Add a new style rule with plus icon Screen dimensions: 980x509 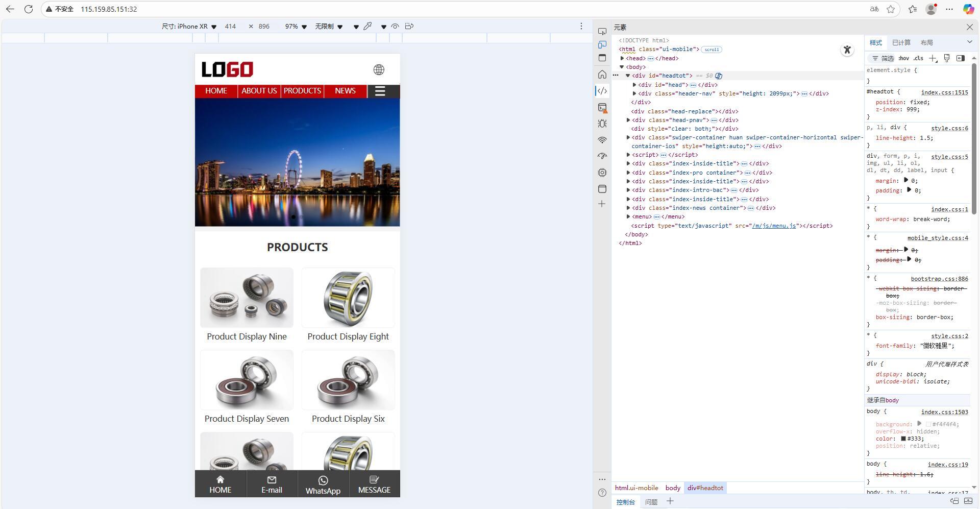(933, 58)
